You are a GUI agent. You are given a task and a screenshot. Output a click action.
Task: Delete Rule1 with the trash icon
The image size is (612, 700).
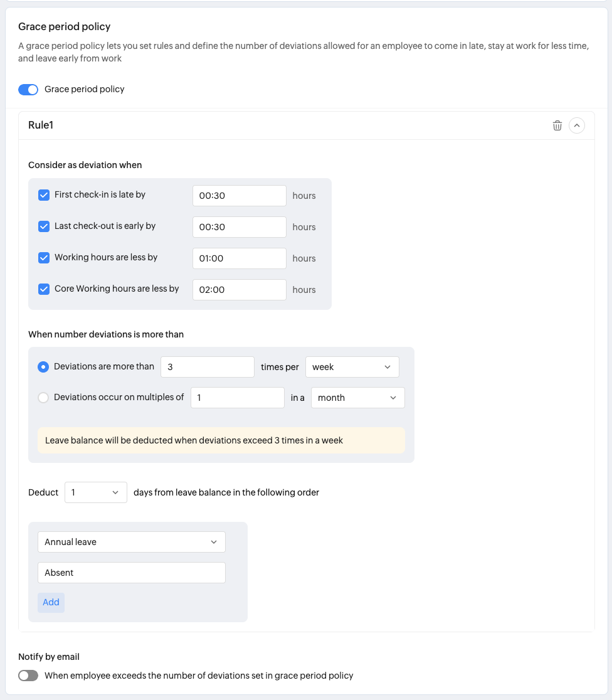pos(557,125)
